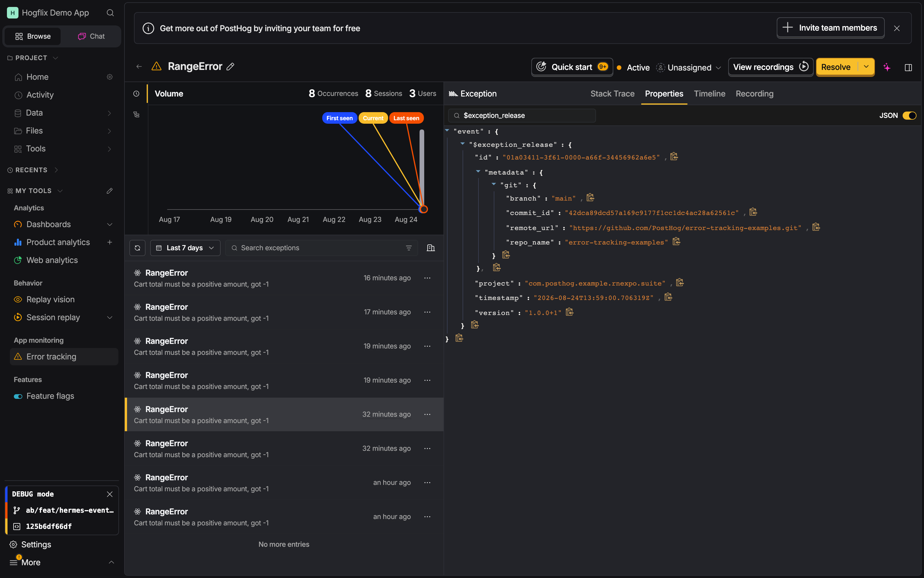
Task: Focus the Search exceptions field
Action: pyautogui.click(x=321, y=248)
